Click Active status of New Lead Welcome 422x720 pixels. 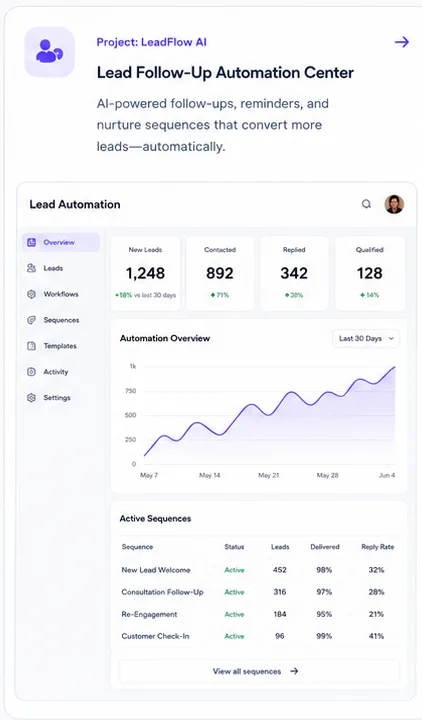coord(234,570)
